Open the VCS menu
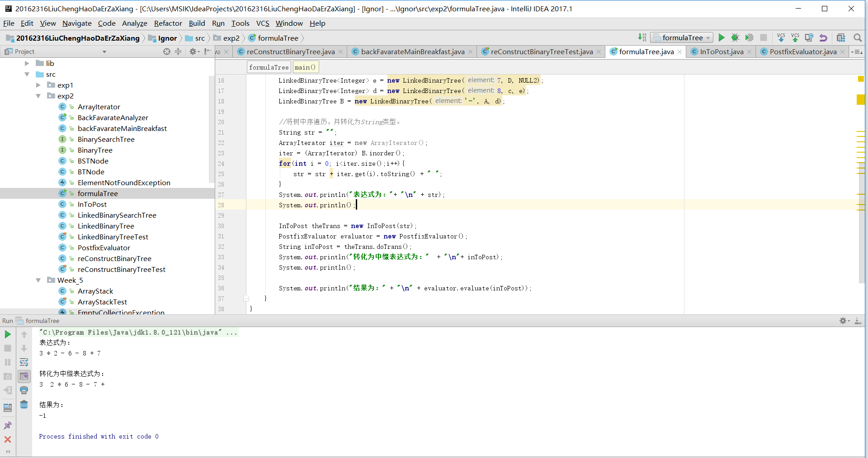The image size is (868, 458). pos(263,23)
